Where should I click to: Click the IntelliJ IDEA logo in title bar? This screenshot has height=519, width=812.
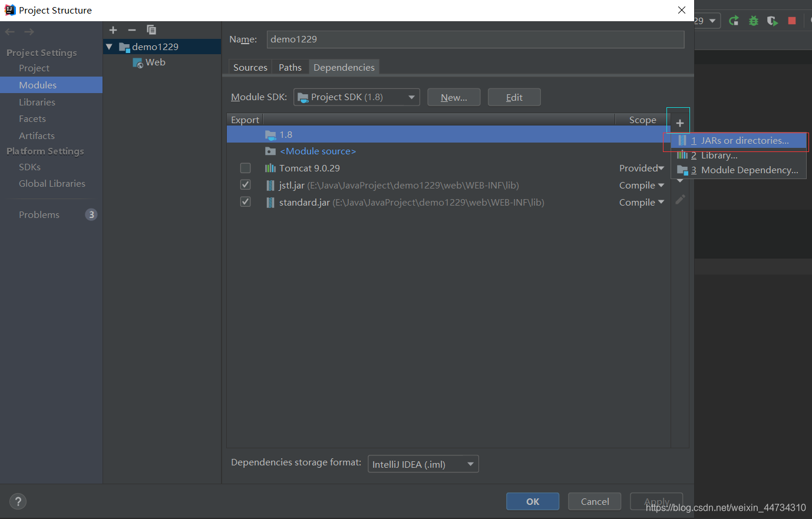click(10, 10)
